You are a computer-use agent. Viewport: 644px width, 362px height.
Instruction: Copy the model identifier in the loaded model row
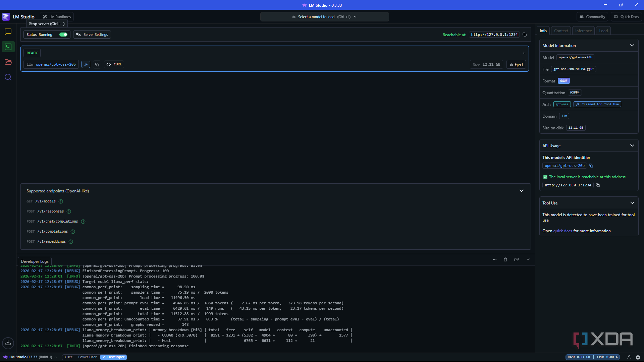[x=97, y=64]
